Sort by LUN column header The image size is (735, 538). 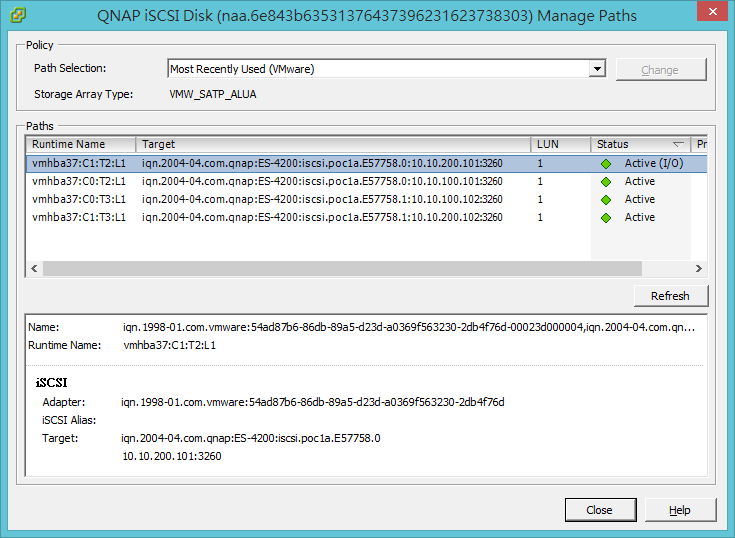click(560, 144)
